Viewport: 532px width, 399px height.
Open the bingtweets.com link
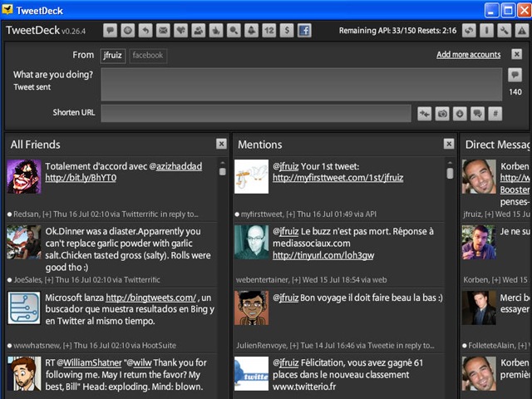pos(151,298)
